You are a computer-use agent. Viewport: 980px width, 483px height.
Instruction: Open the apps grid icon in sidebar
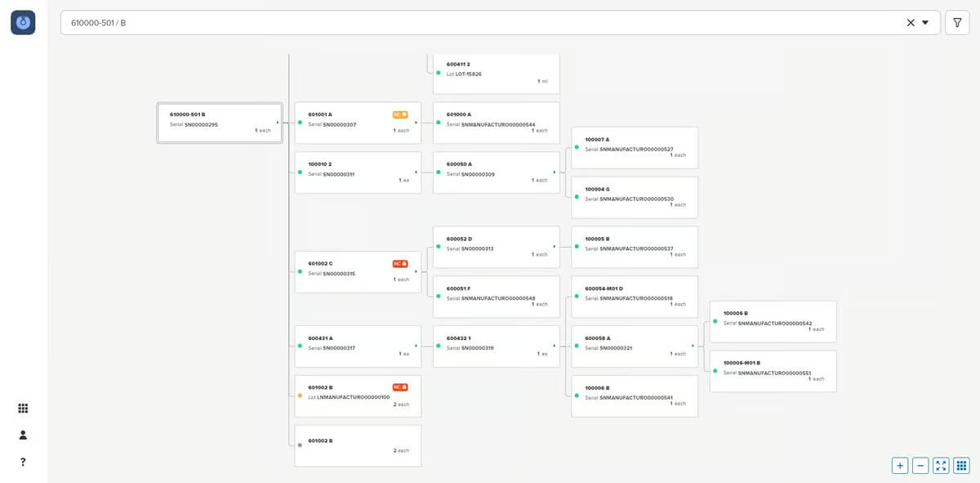click(23, 409)
